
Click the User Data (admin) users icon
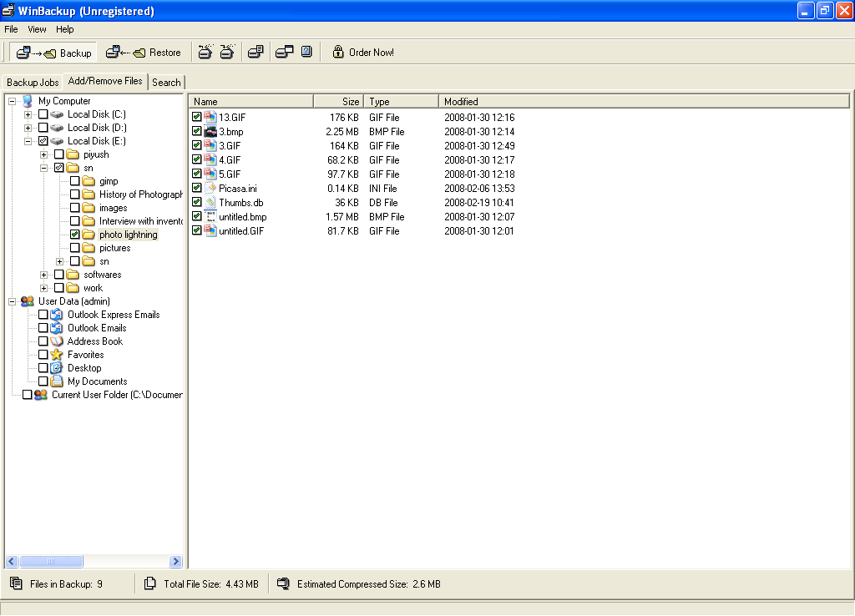coord(28,301)
